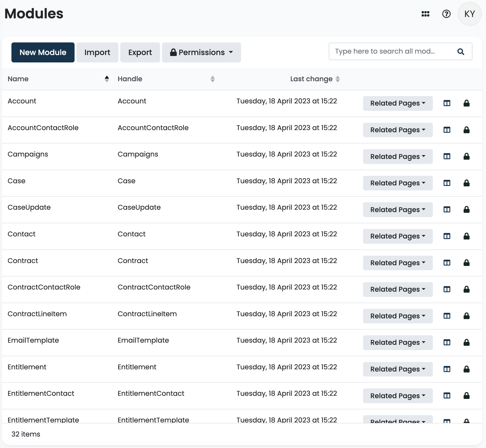Toggle sorting on the Handle column
486x448 pixels.
(x=213, y=79)
